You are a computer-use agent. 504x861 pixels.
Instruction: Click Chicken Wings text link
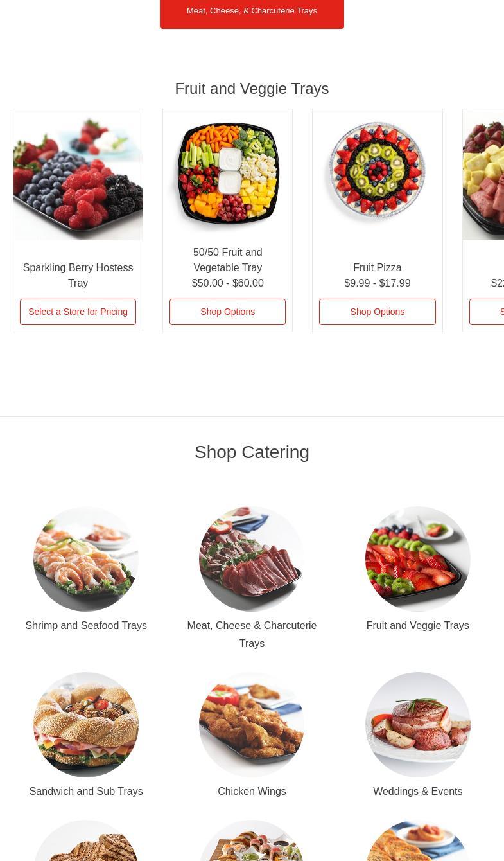pyautogui.click(x=252, y=791)
